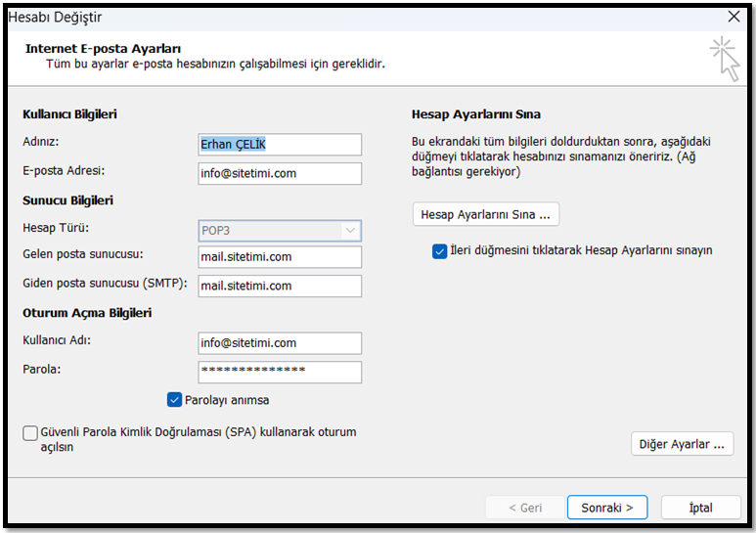
Task: Click the Hesap Ayarlarını Sına button
Action: [x=485, y=214]
